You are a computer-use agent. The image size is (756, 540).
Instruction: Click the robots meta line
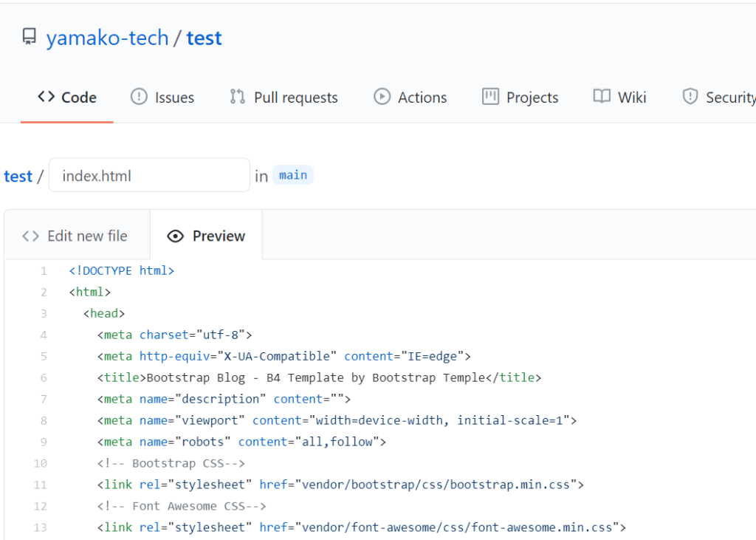pos(241,442)
